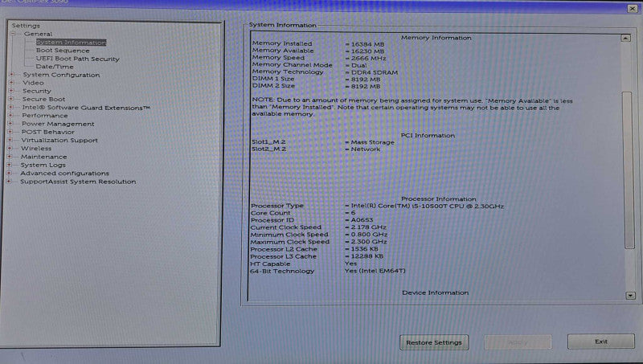Screen dimensions: 643x364
Task: Select the Secure Boot category
Action: click(x=43, y=99)
